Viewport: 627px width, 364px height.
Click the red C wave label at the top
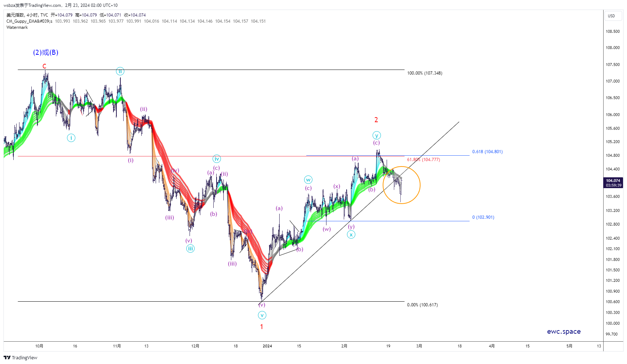(x=44, y=66)
